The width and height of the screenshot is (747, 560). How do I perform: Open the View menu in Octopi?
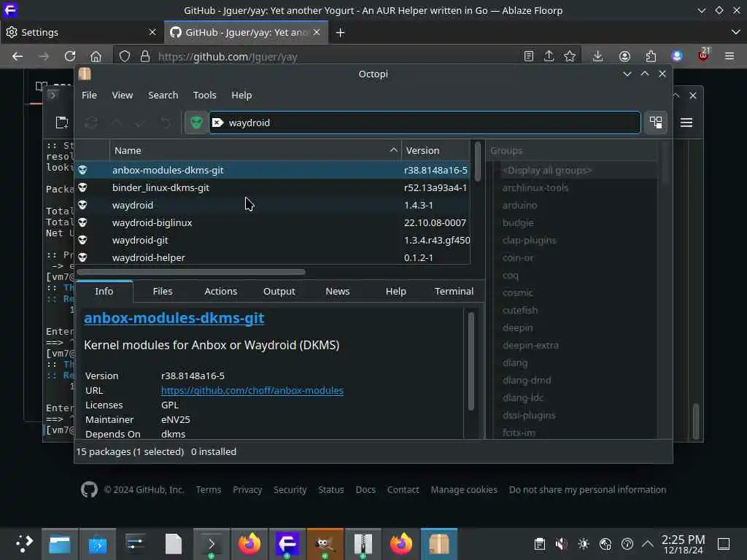tap(123, 96)
